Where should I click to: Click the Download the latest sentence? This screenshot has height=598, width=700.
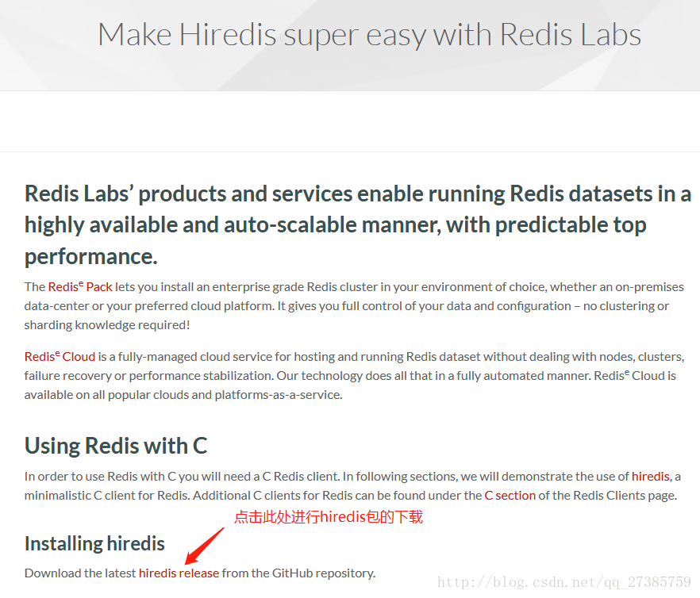200,573
